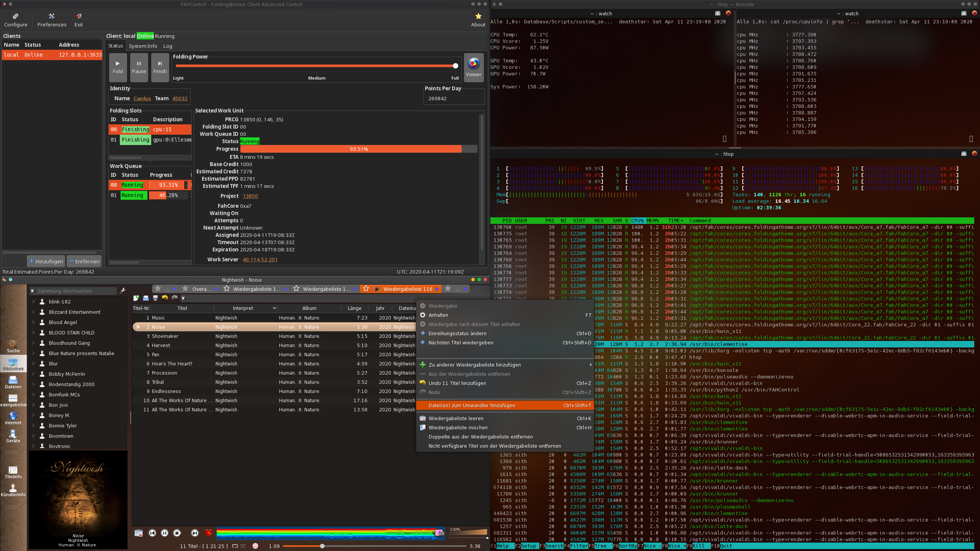
Task: Open project 13850 link
Action: 250,196
